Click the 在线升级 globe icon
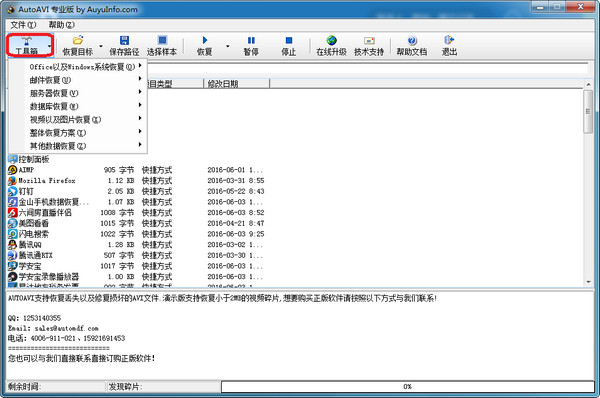 pyautogui.click(x=331, y=40)
